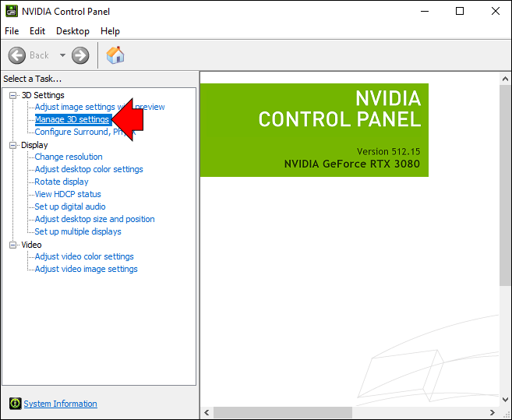This screenshot has width=512, height=420.
Task: Go to the Home page icon
Action: pos(115,55)
